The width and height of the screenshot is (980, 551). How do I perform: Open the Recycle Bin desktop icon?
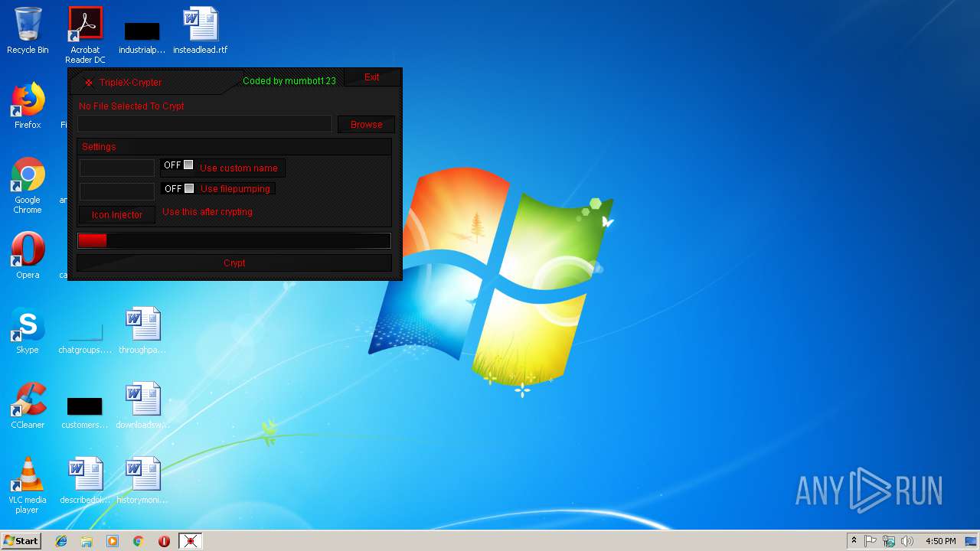tap(28, 31)
